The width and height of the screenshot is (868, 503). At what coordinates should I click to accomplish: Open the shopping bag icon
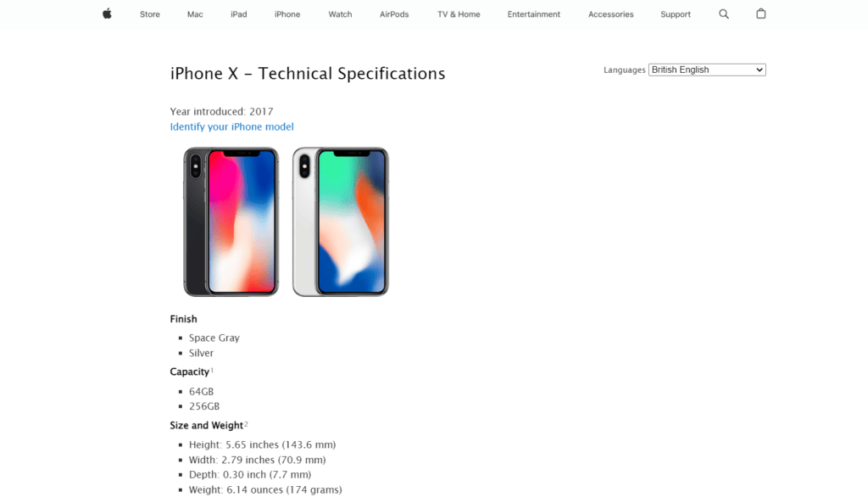[x=760, y=14]
